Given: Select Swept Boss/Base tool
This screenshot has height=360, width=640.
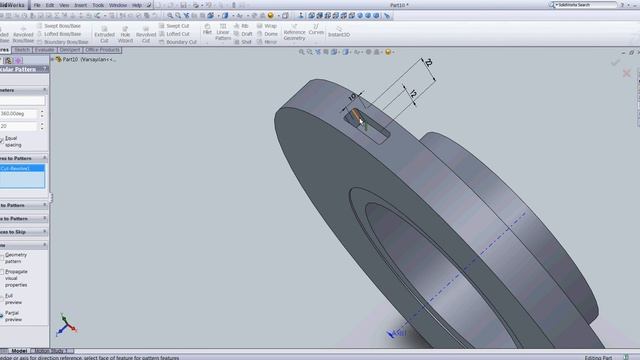Looking at the screenshot, I should (x=59, y=26).
